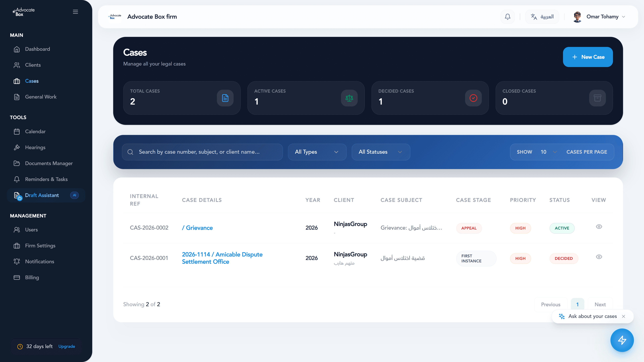Click the case search input field
Image resolution: width=644 pixels, height=362 pixels.
coord(202,152)
